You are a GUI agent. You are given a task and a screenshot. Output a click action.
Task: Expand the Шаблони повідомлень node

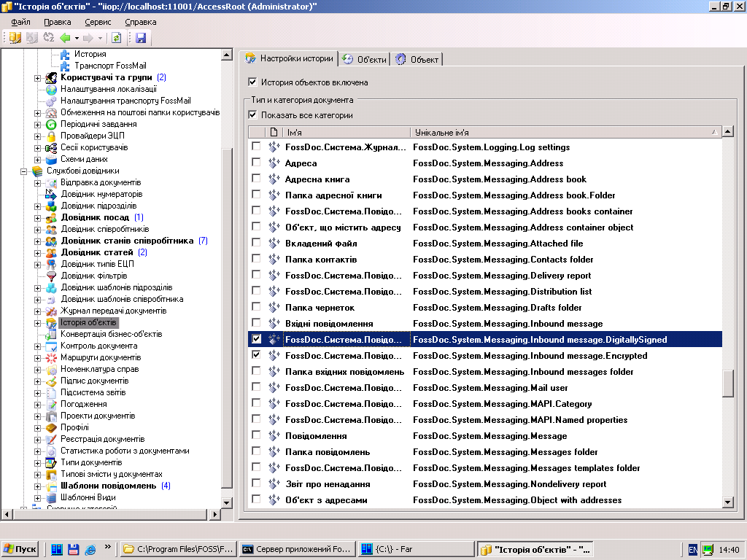tap(38, 486)
